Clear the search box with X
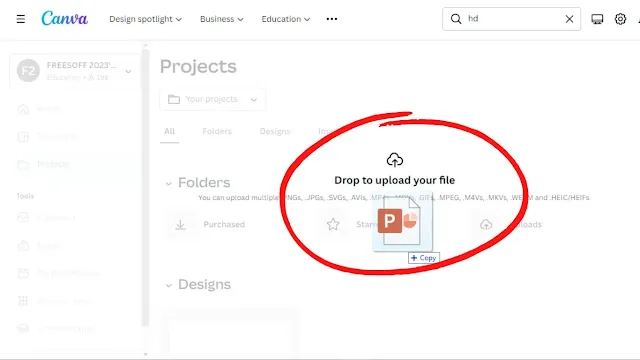The image size is (640, 360). (569, 19)
